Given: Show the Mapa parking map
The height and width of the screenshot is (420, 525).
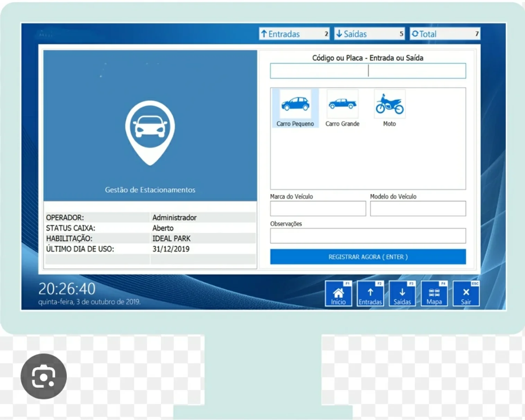Looking at the screenshot, I should coord(434,294).
